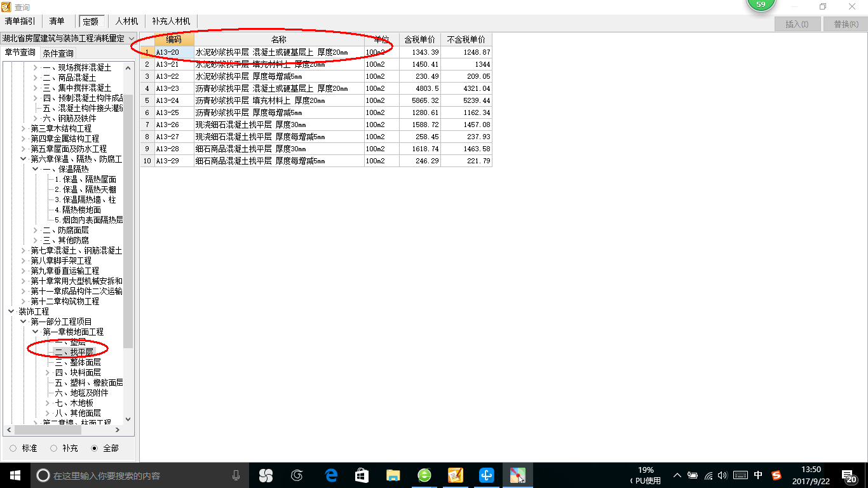Click the battery power tray icon
The height and width of the screenshot is (488, 868).
pos(693,475)
